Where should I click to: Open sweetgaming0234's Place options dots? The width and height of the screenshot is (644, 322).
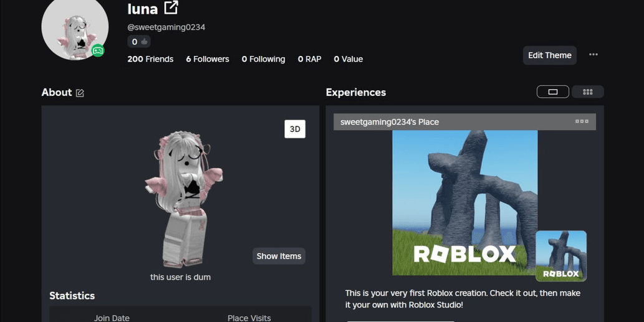[x=582, y=121]
